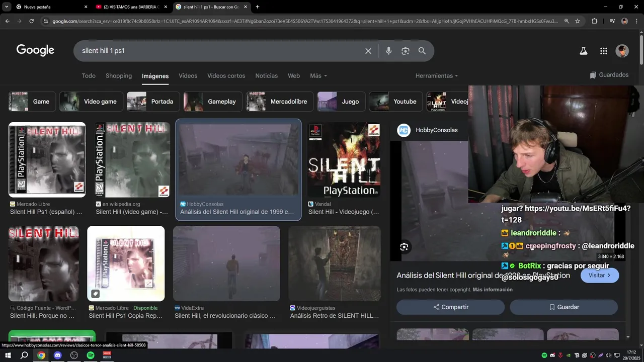Open Google Lens image search
644x362 pixels.
pyautogui.click(x=405, y=51)
